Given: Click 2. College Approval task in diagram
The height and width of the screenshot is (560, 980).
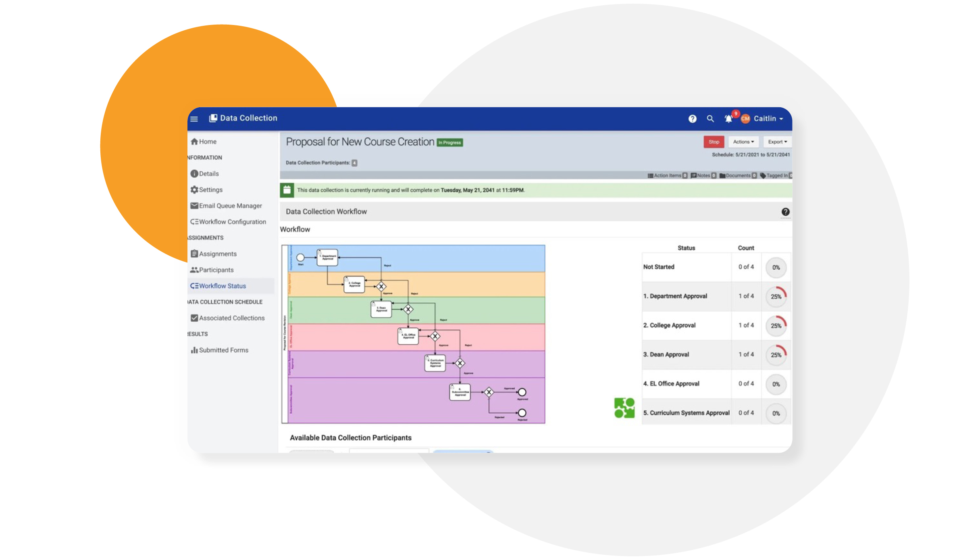Looking at the screenshot, I should point(354,285).
